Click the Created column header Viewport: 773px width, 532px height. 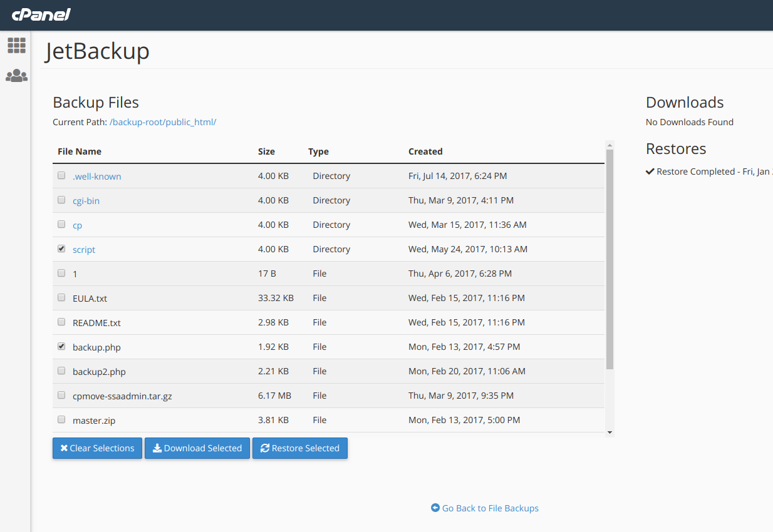click(425, 151)
